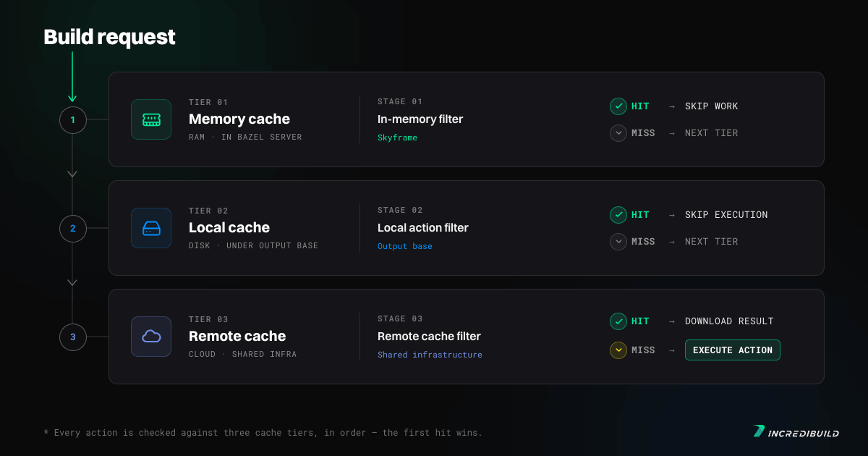Open the blue Output base link
The width and height of the screenshot is (868, 456).
coord(405,246)
